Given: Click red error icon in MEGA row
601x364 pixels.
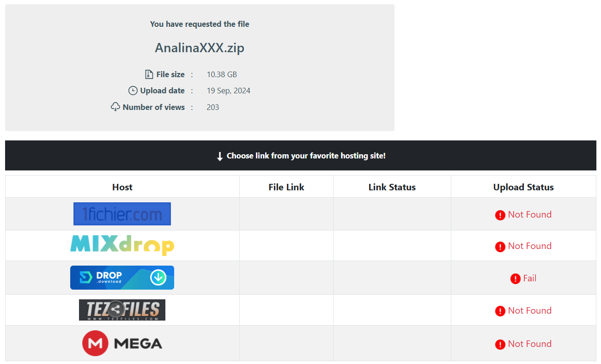Looking at the screenshot, I should pos(500,344).
